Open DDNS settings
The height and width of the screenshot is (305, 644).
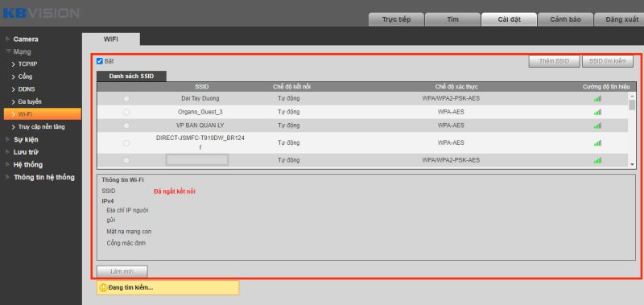coord(27,89)
